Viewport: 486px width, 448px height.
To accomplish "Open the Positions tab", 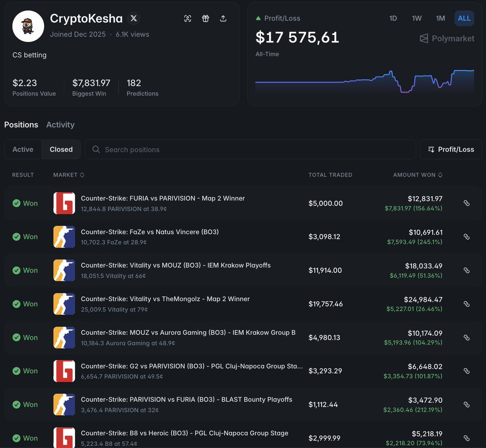I will [21, 125].
